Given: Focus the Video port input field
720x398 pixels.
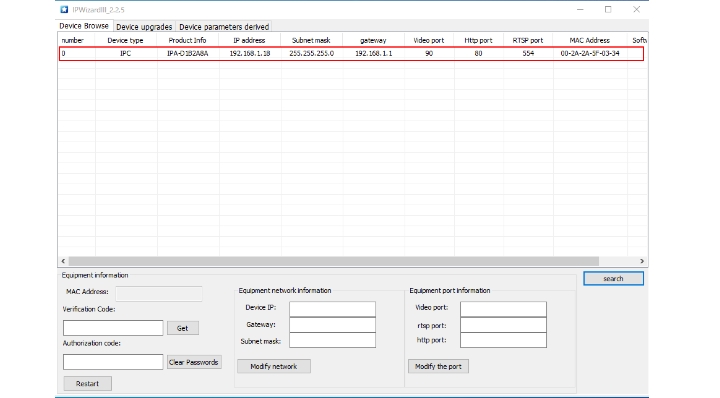Looking at the screenshot, I should coord(503,309).
